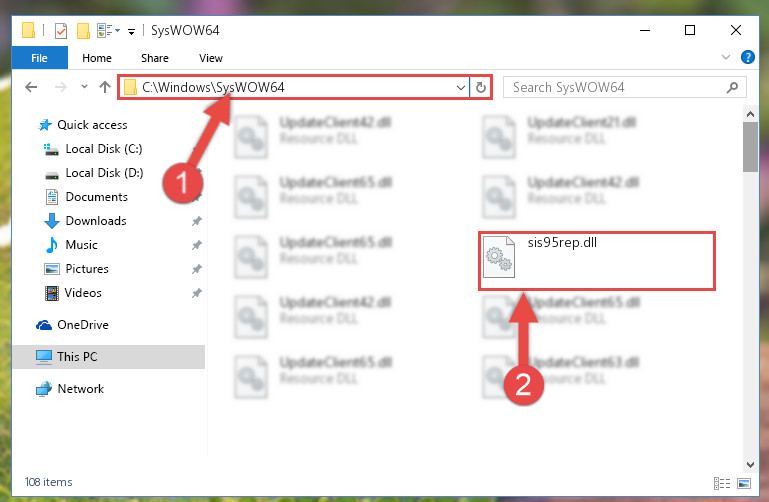769x502 pixels.
Task: Switch to the View ribbon tab
Action: tap(211, 58)
